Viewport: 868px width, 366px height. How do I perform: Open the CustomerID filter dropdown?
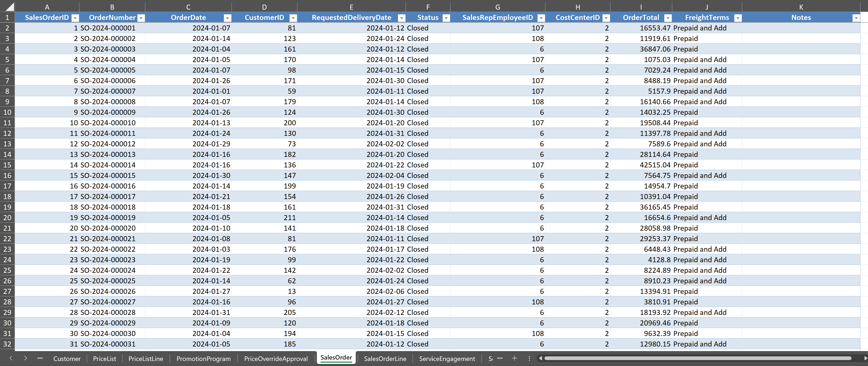294,18
